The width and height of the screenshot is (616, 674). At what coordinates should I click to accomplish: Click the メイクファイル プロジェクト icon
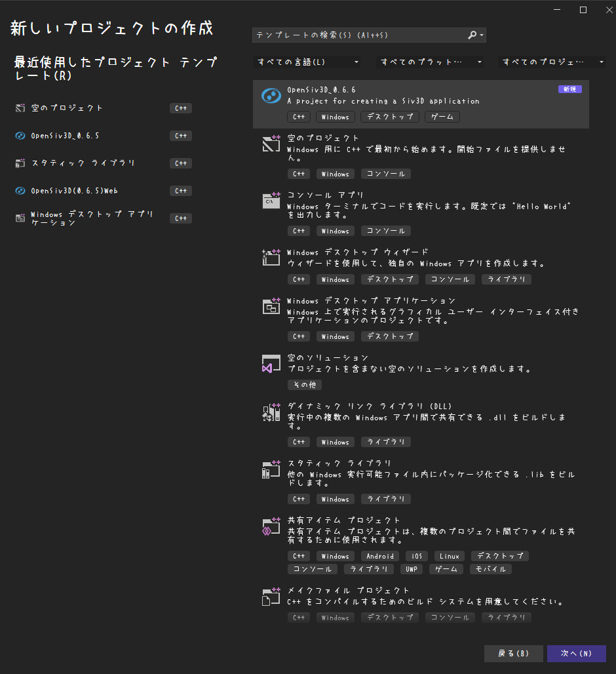tap(271, 595)
